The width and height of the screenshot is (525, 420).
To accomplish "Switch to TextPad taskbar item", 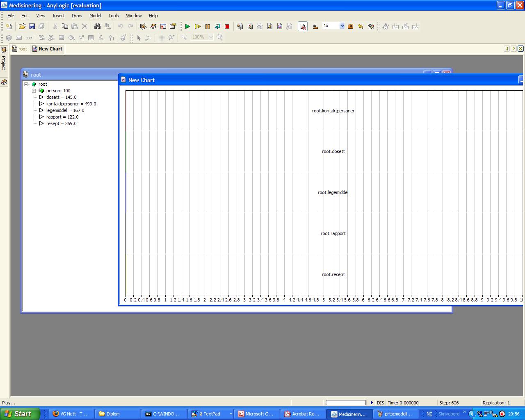I will pos(211,414).
